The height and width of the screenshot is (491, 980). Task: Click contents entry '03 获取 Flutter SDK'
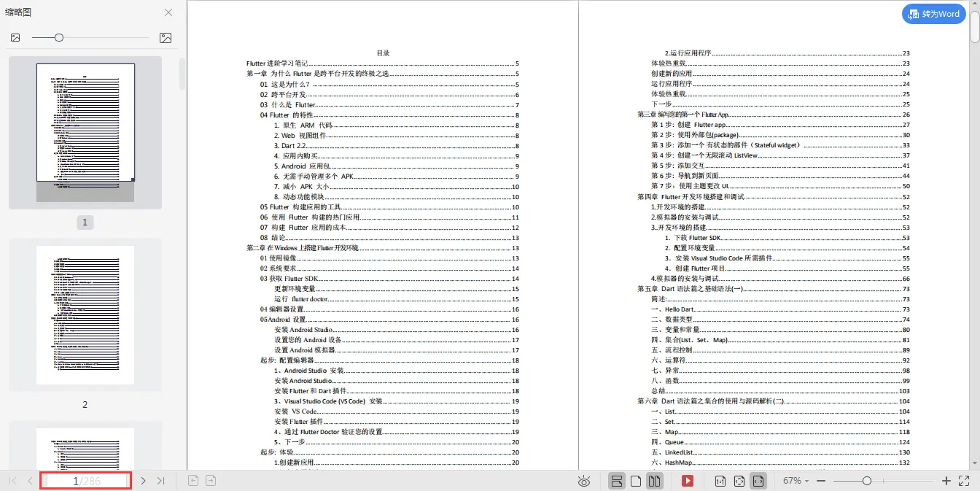[x=389, y=278]
